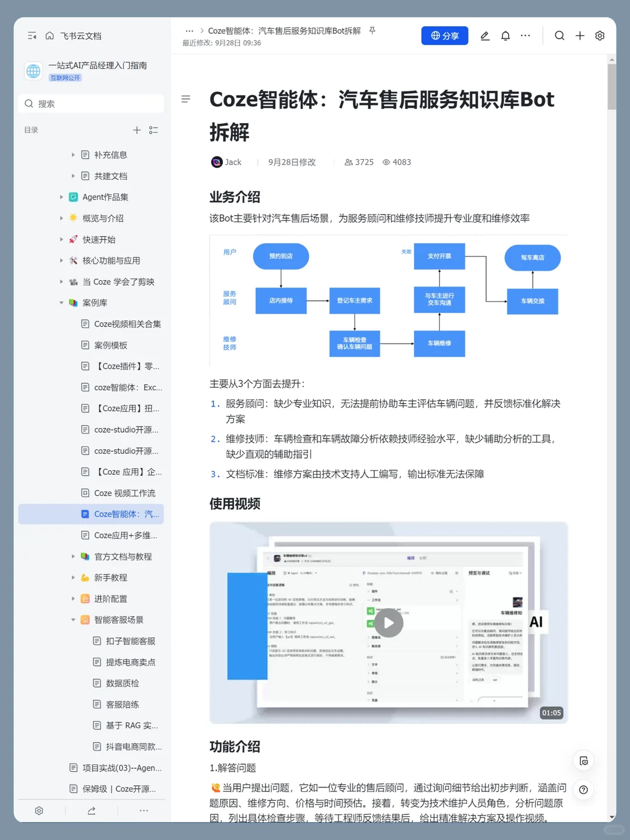This screenshot has width=630, height=840.
Task: Expand the 快速开始 node
Action: click(61, 239)
